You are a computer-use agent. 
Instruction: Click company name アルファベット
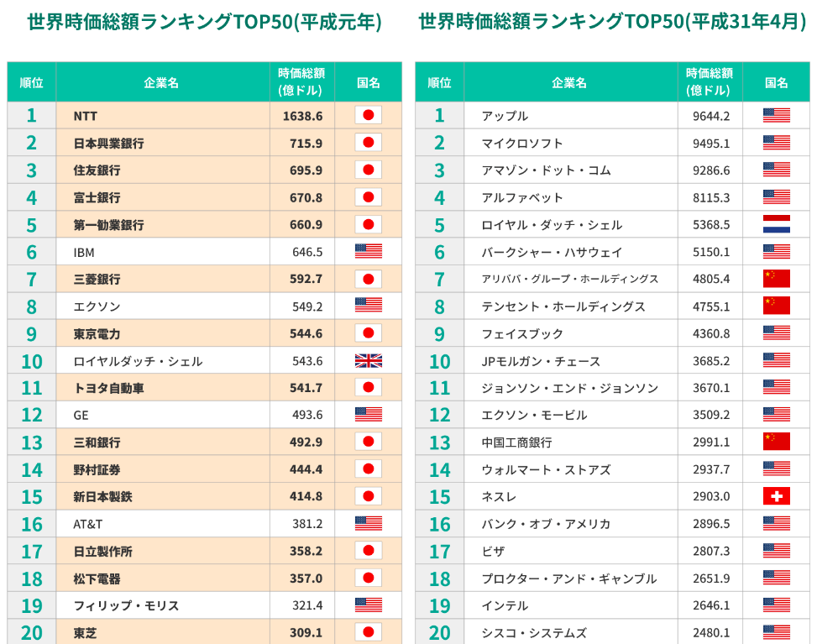[522, 197]
